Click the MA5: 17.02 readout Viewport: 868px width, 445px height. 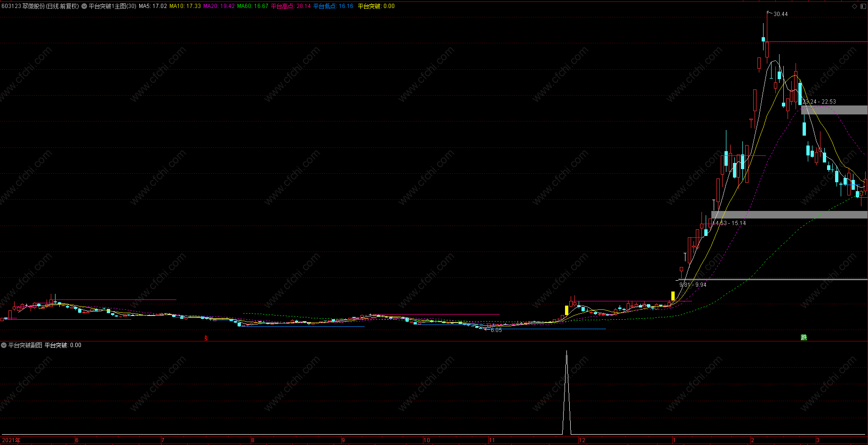(153, 6)
